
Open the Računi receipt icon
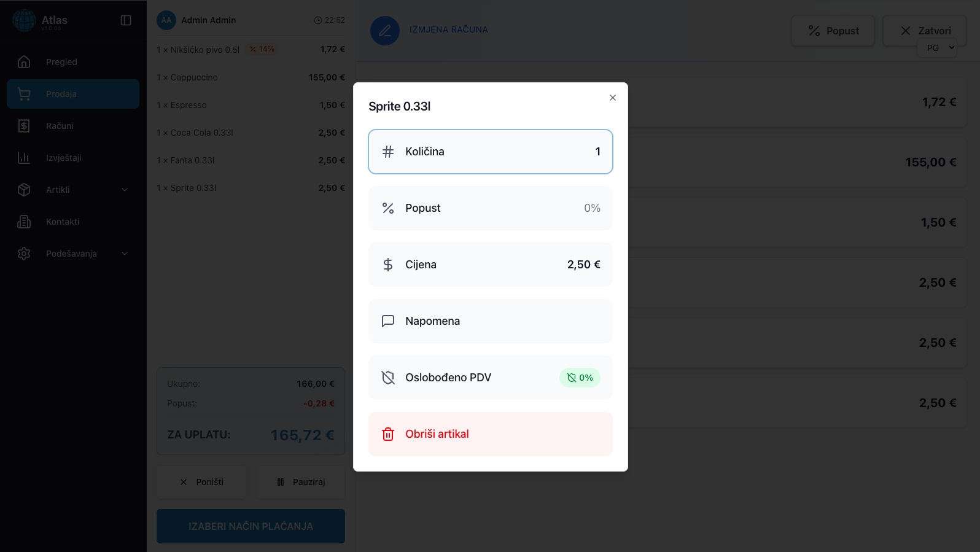coord(24,126)
